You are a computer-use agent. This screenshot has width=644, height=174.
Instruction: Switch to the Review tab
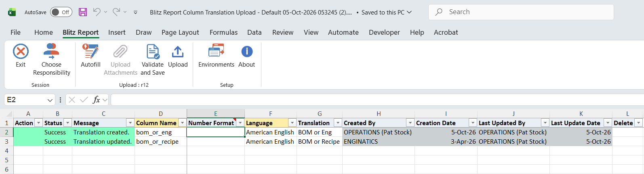(x=283, y=32)
